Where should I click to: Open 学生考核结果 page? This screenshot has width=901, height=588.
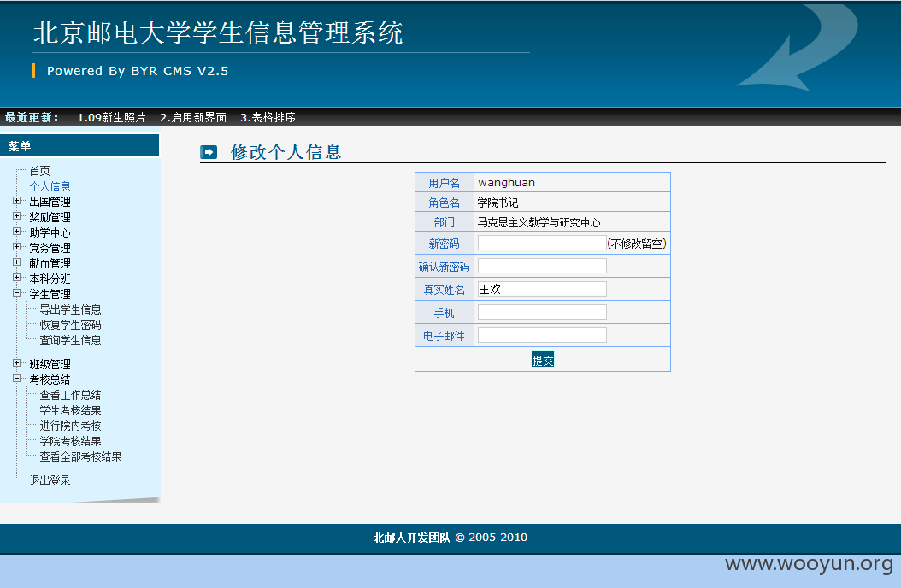(70, 410)
